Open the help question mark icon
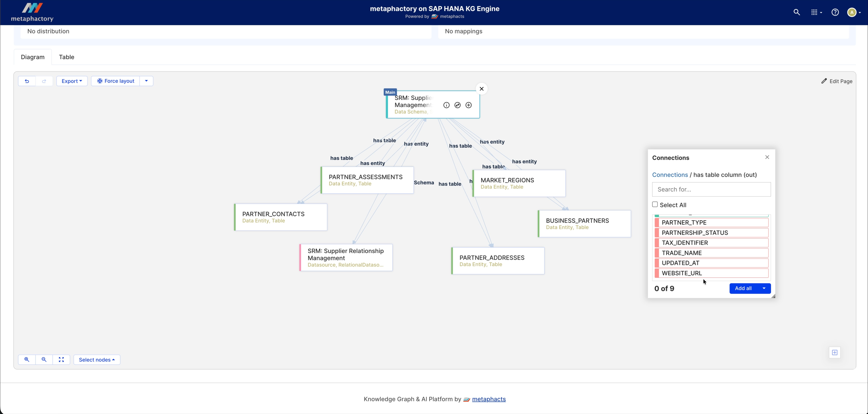Image resolution: width=868 pixels, height=414 pixels. (835, 13)
